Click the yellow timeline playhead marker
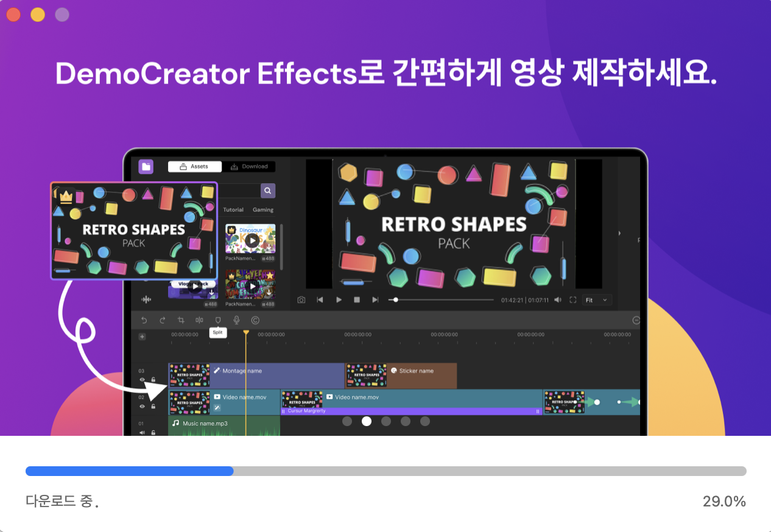This screenshot has width=771, height=532. [x=246, y=333]
